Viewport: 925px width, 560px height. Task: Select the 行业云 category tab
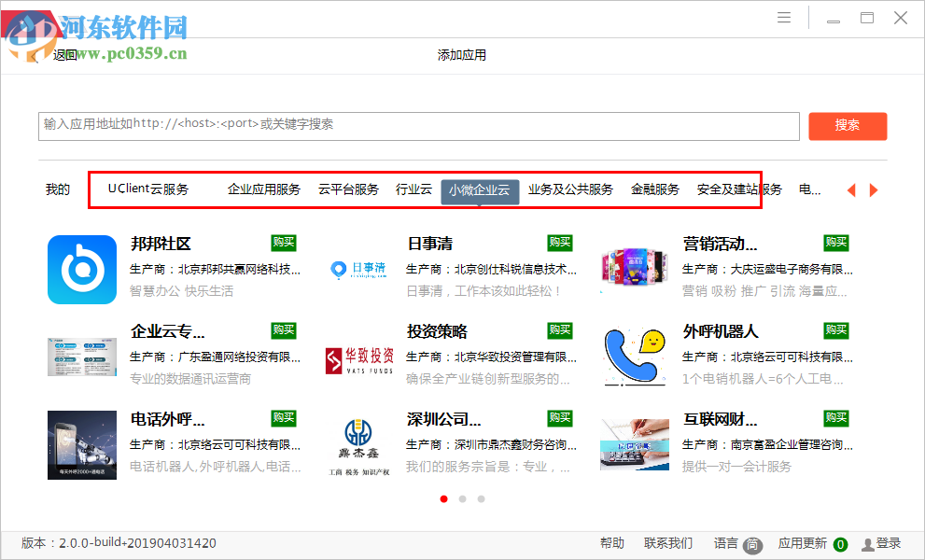point(413,189)
